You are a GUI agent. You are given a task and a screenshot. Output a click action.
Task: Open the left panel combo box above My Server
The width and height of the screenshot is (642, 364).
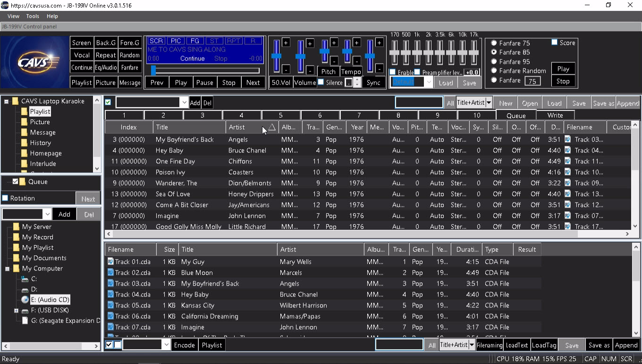47,214
